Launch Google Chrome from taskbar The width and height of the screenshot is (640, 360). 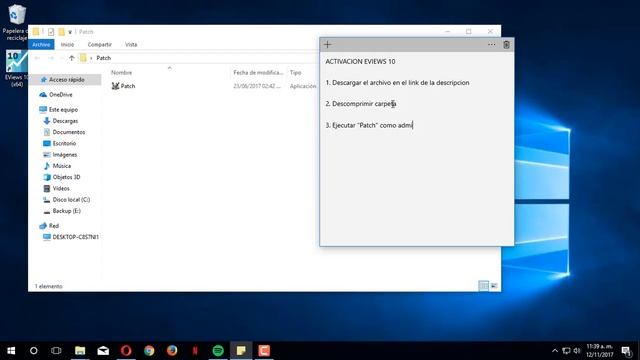(149, 351)
